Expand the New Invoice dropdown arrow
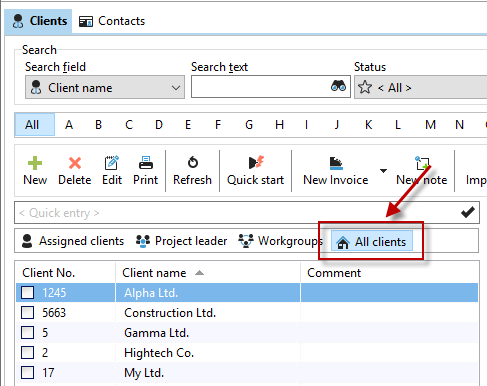The height and width of the screenshot is (386, 487). tap(383, 171)
